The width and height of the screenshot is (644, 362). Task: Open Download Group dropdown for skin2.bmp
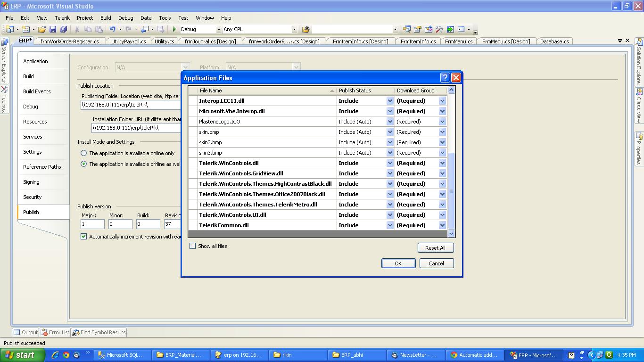point(442,142)
